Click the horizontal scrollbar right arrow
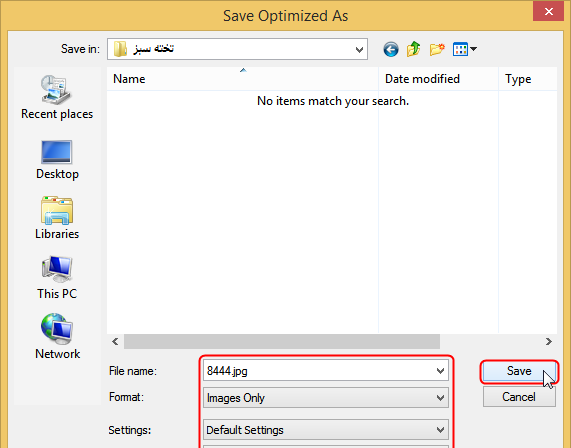The image size is (571, 448). (548, 342)
